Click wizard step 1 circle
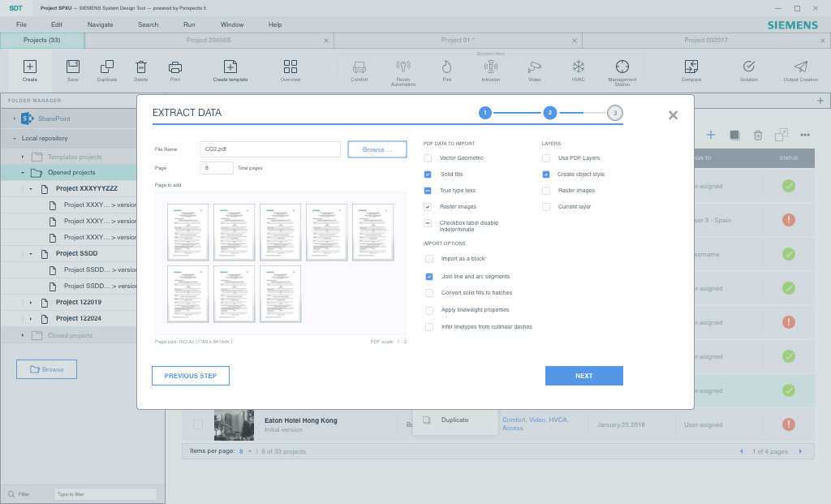The height and width of the screenshot is (504, 831). click(485, 113)
